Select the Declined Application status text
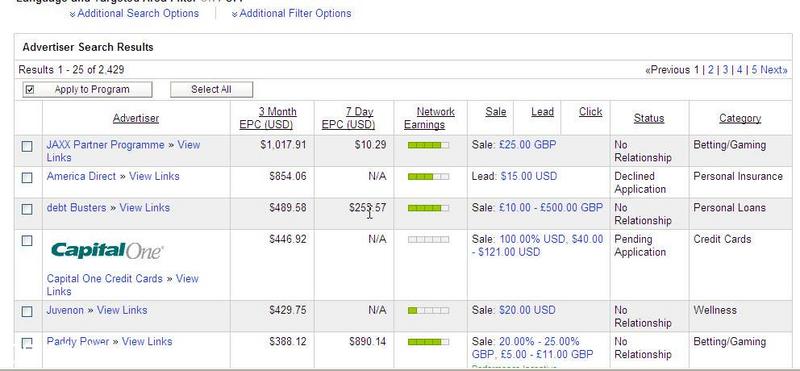The width and height of the screenshot is (800, 371). click(640, 183)
